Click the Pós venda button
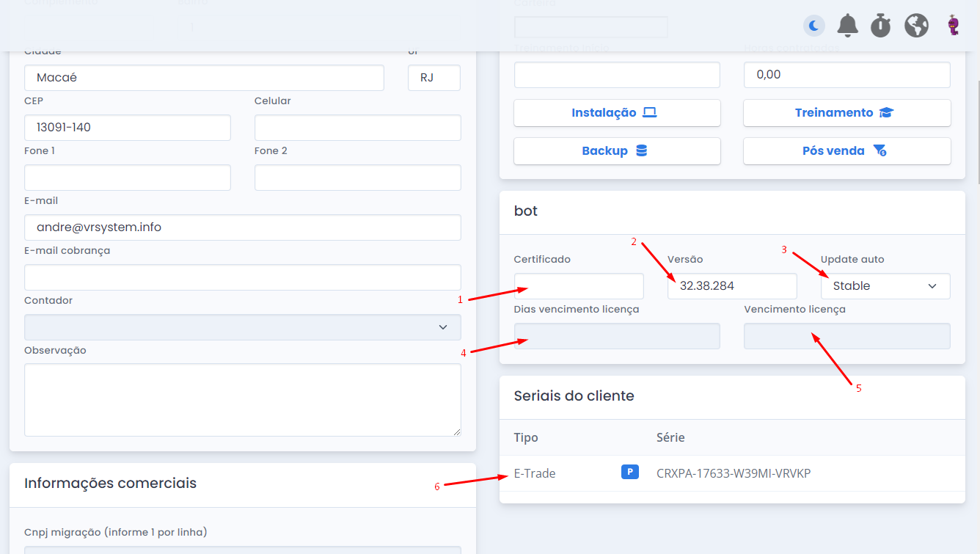 (846, 151)
